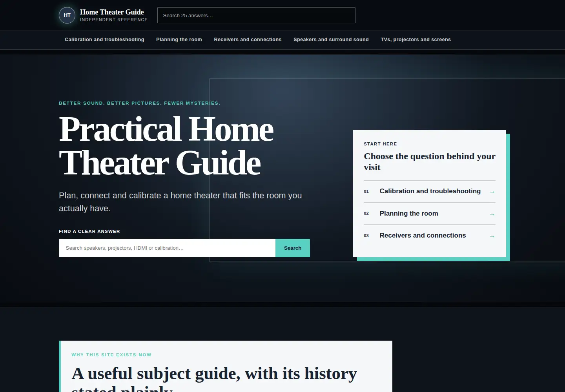The height and width of the screenshot is (392, 565).
Task: Click 'A useful subject guide' heading
Action: point(214,379)
